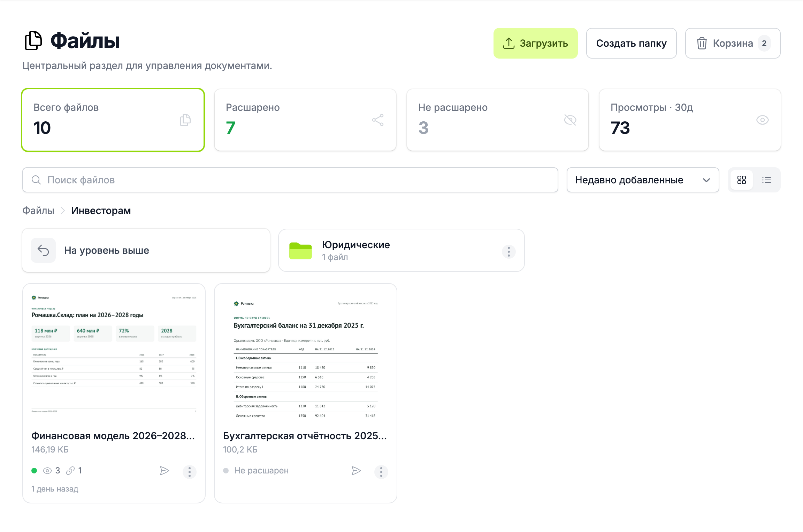
Task: Open more menu for Бухгалтерская отчётность
Action: [x=381, y=472]
